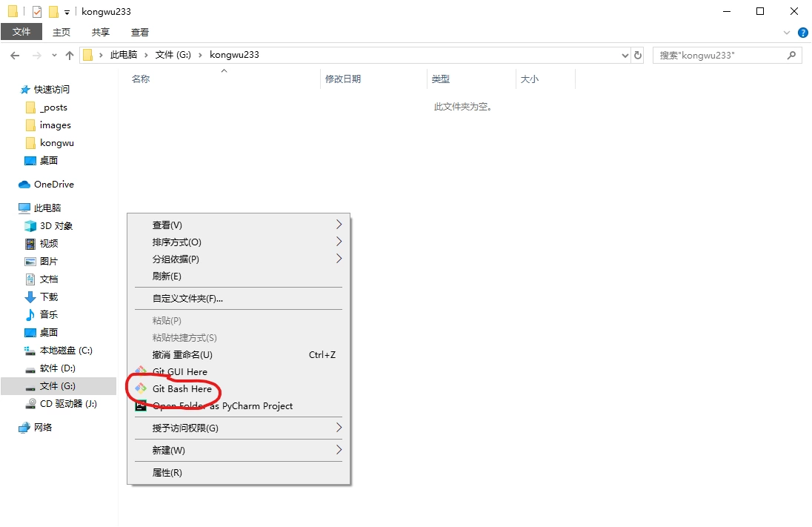Expand the ribbon with the chevron
Viewport: 812px width, 527px height.
pyautogui.click(x=787, y=33)
